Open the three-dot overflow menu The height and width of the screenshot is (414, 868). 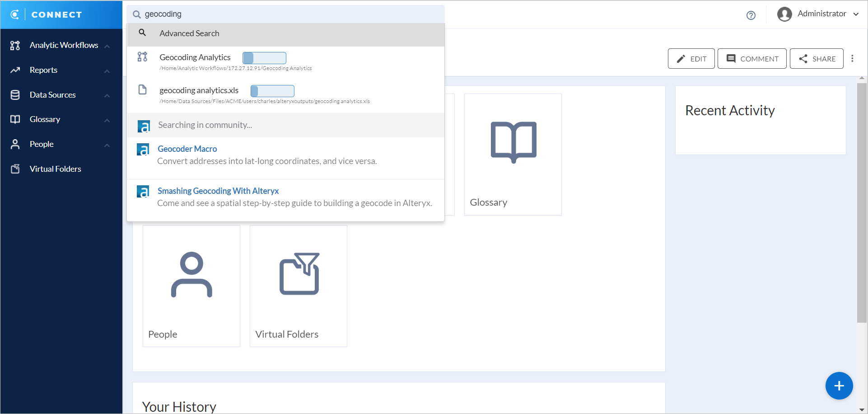pos(853,58)
